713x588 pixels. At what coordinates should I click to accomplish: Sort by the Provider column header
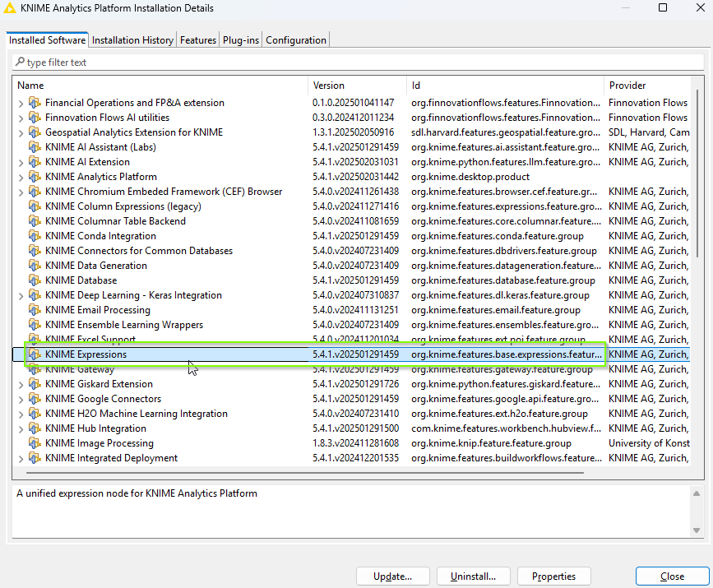coord(647,85)
